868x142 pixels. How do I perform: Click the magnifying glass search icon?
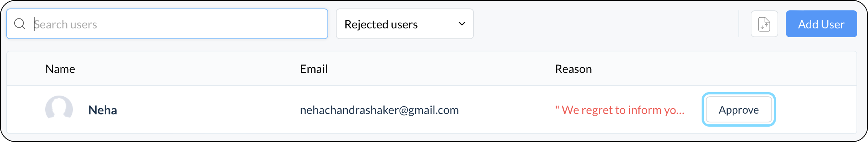click(x=20, y=24)
